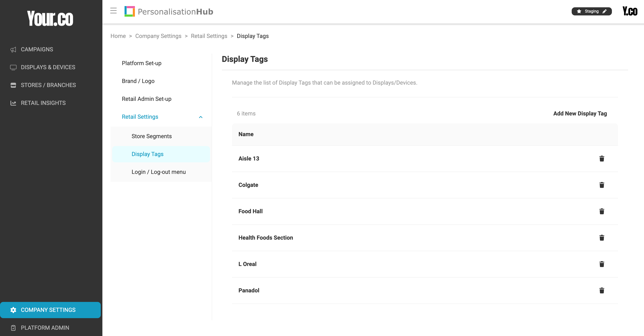The width and height of the screenshot is (644, 336).
Task: Click trash icon for Colgate tag
Action: click(602, 185)
